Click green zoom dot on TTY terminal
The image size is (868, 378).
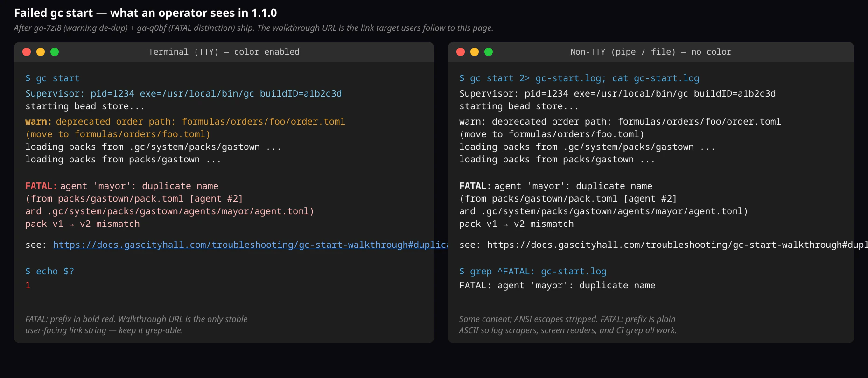(55, 52)
